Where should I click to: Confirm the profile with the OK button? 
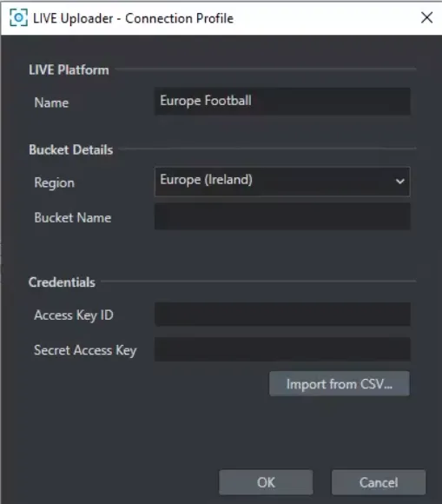(x=266, y=482)
